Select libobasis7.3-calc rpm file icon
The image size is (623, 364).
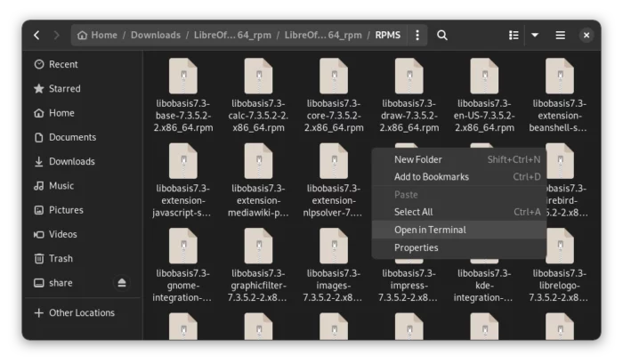(258, 76)
